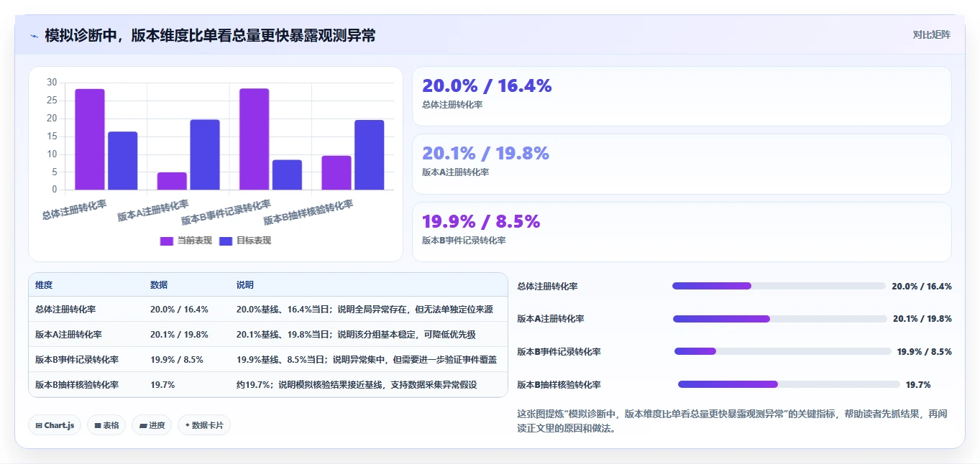Click blue 版本B事件记录转化率 bar in chart
980x464 pixels.
pyautogui.click(x=287, y=175)
